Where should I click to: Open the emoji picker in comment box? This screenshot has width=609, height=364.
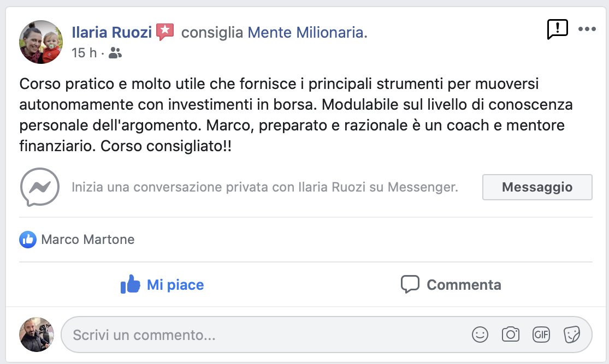coord(480,335)
